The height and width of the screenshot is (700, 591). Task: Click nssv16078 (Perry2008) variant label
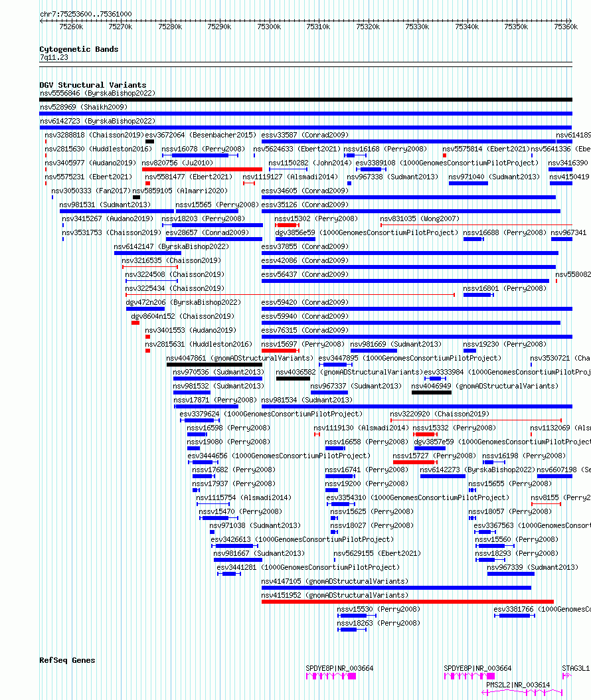204,149
